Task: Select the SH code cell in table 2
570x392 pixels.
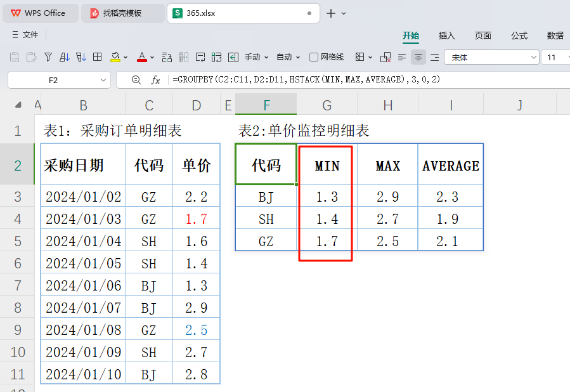Action: pyautogui.click(x=266, y=219)
